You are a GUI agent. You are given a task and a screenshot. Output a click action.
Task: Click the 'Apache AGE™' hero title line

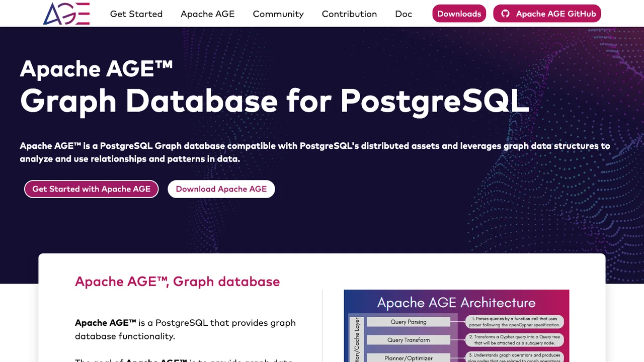pos(96,68)
